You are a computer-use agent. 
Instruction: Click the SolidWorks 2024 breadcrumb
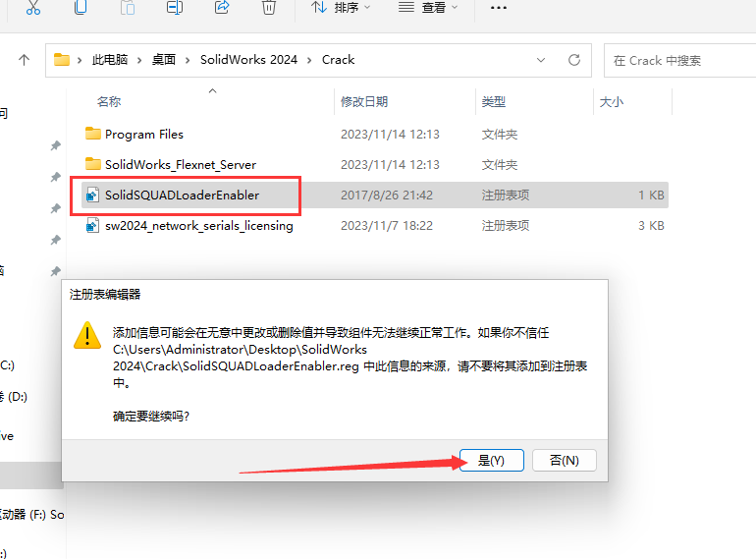[248, 60]
